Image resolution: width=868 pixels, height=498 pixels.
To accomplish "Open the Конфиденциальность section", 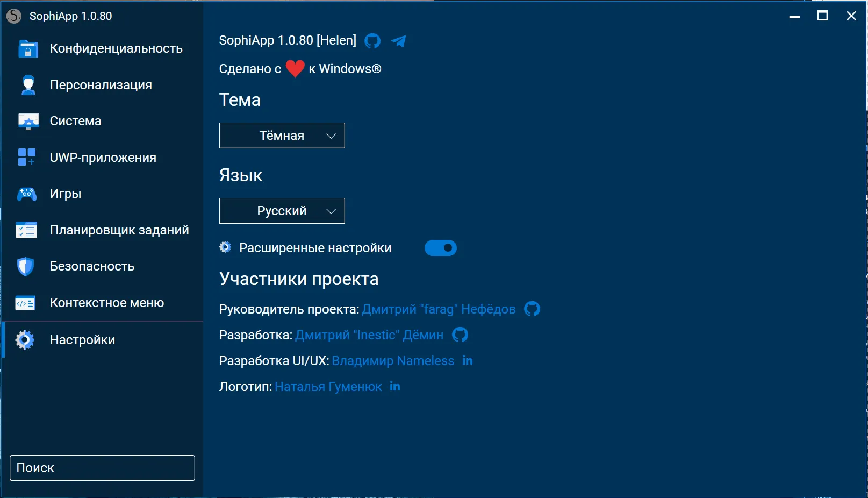I will point(102,48).
